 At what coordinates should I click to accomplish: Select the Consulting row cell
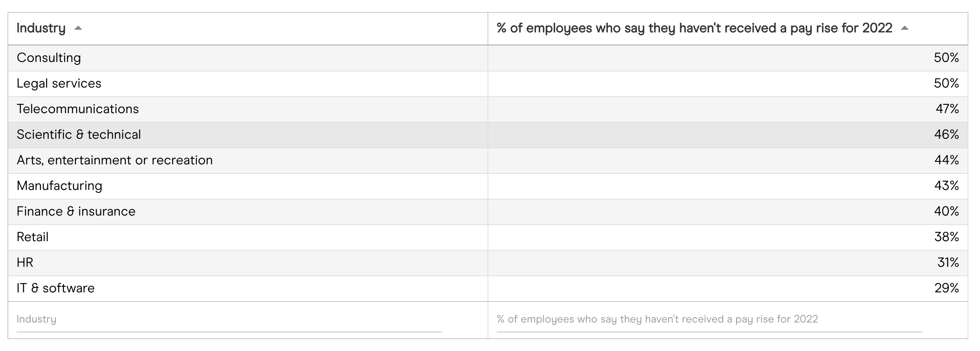[x=49, y=58]
